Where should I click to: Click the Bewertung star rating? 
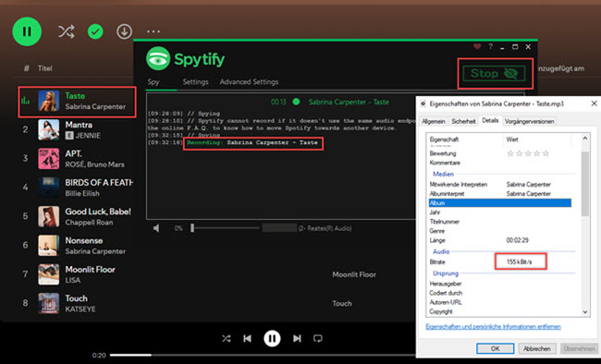(x=528, y=153)
